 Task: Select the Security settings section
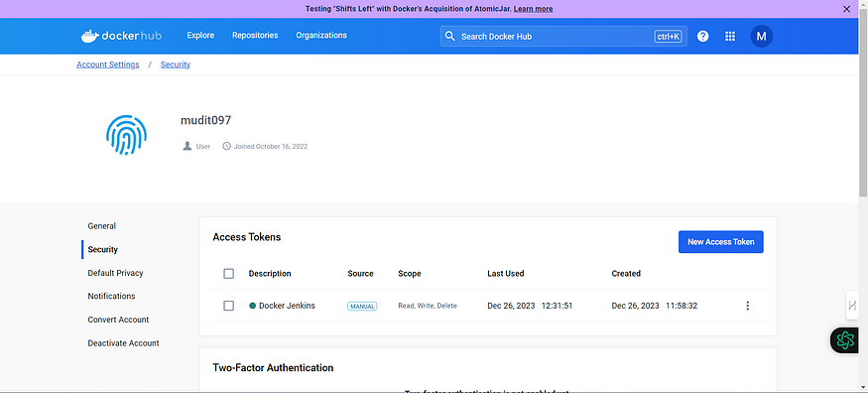[x=102, y=250]
